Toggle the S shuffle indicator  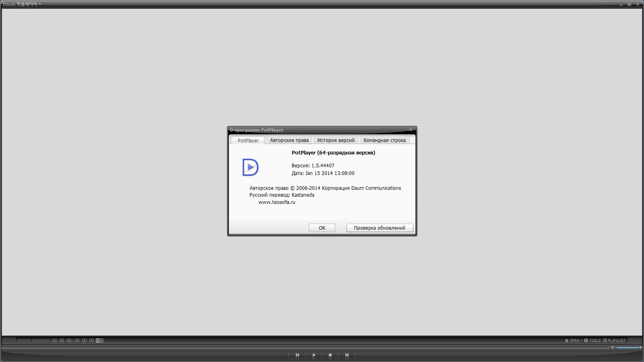(x=102, y=341)
